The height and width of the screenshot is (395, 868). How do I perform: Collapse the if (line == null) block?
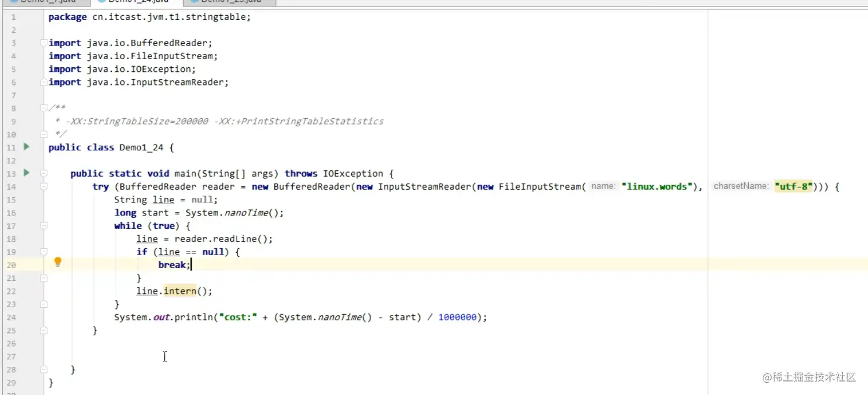pos(43,252)
